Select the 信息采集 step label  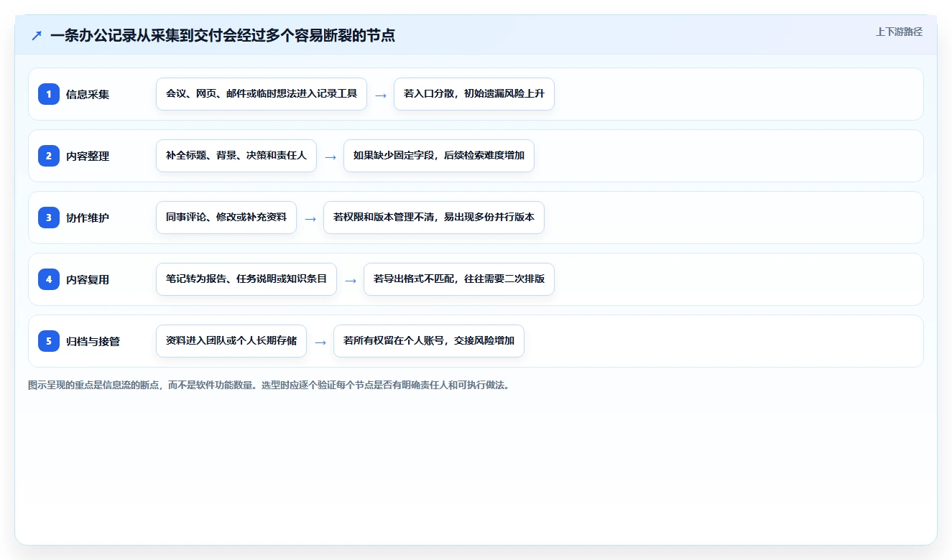(88, 94)
